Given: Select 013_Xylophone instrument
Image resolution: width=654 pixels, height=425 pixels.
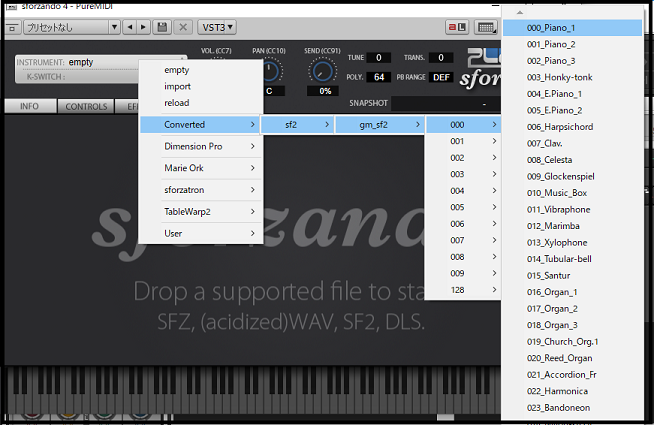Looking at the screenshot, I should point(572,242).
